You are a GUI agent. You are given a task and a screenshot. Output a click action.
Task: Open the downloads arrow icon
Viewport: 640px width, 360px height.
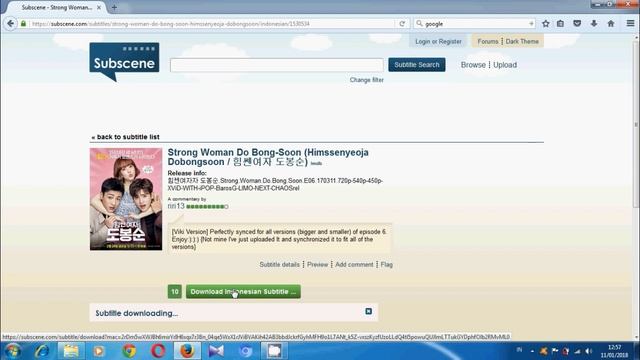[x=594, y=24]
